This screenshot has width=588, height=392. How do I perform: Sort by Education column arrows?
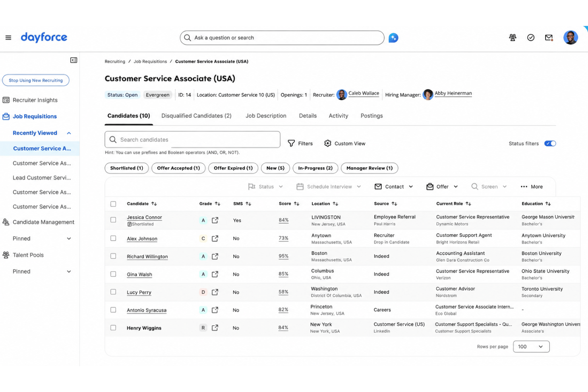coord(548,204)
